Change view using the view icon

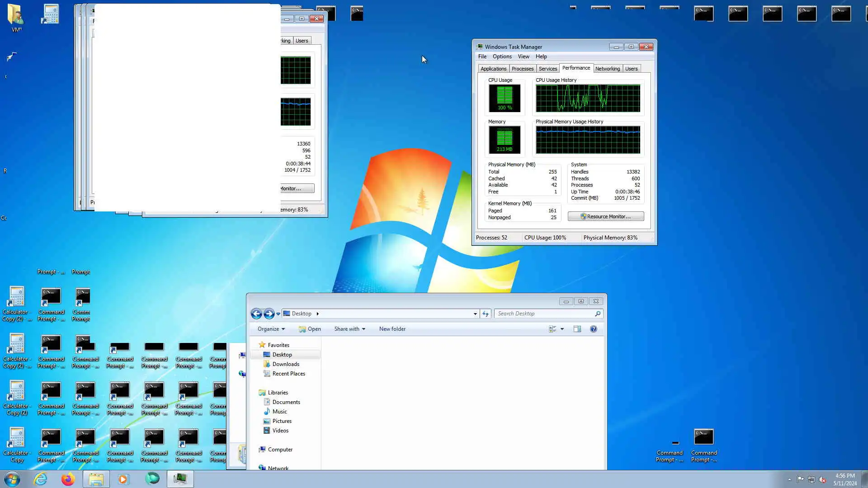tap(552, 329)
